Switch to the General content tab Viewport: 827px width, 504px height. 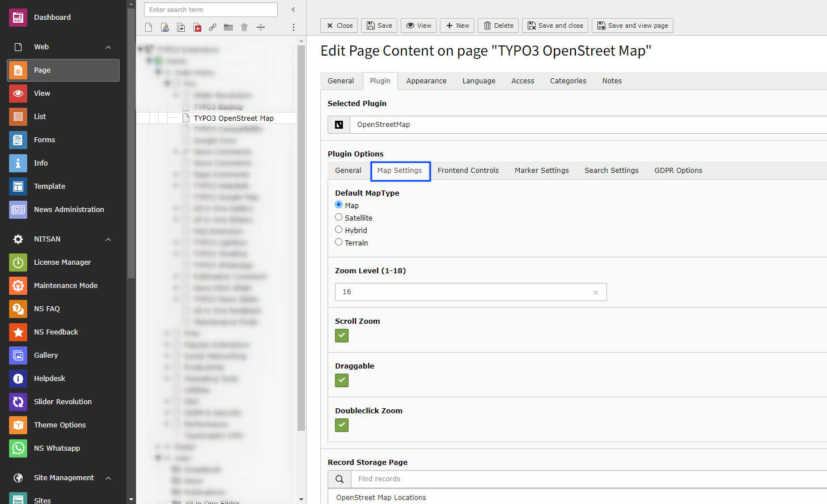tap(341, 81)
